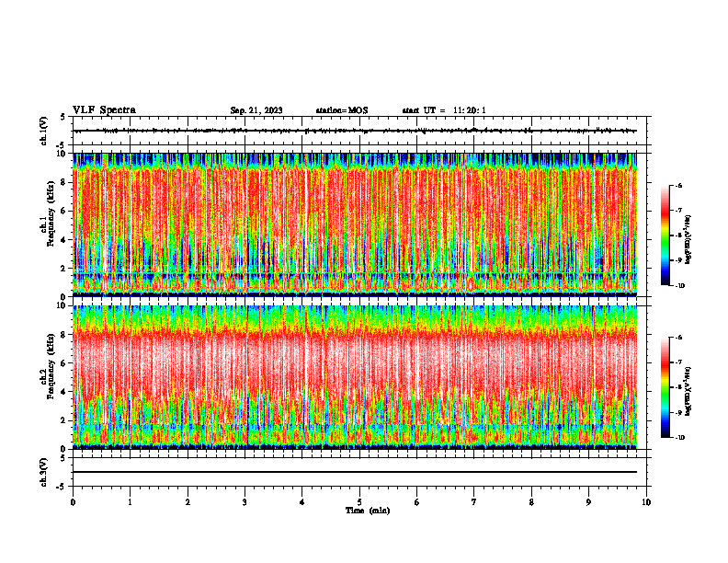Click time axis tick label "5"
728x563 pixels.
click(x=359, y=502)
